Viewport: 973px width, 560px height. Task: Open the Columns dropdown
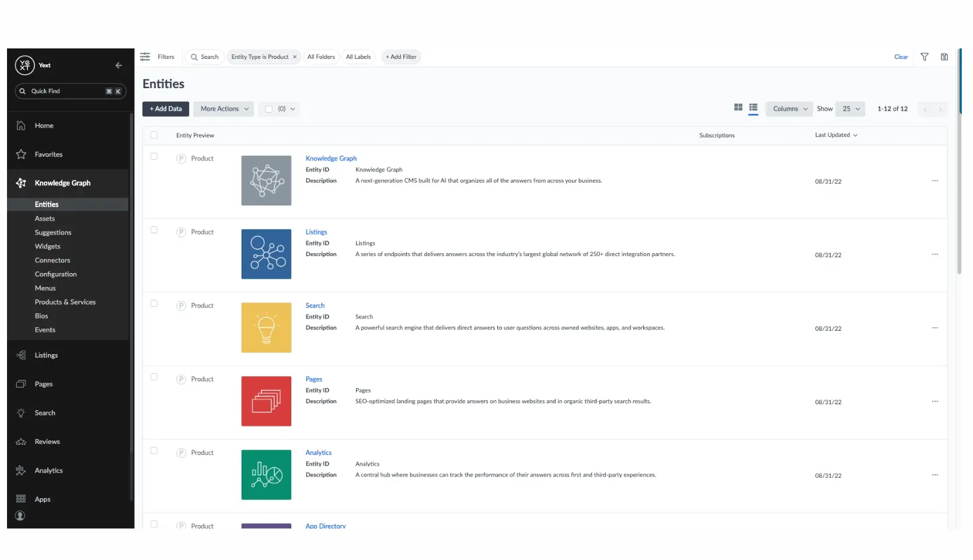pos(789,109)
